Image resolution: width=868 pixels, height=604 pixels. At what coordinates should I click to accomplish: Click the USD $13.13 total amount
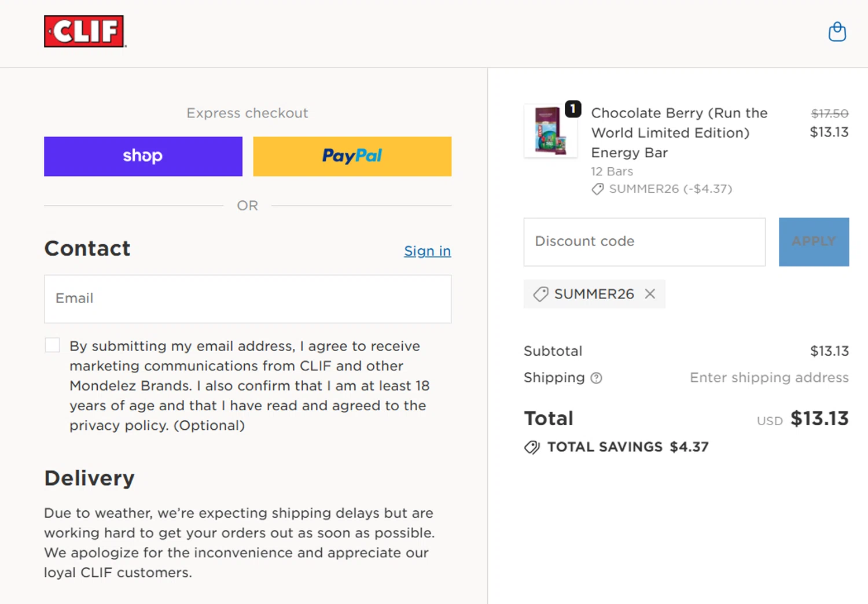803,419
